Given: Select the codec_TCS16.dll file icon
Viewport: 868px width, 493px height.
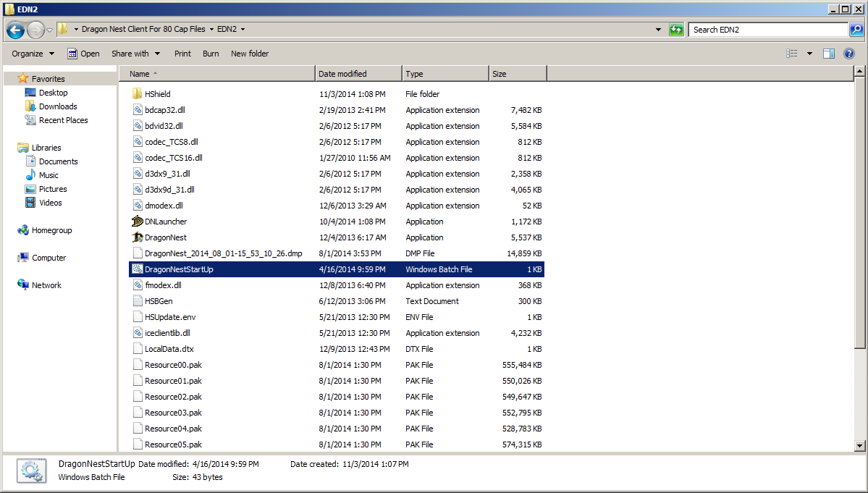Looking at the screenshot, I should tap(138, 158).
